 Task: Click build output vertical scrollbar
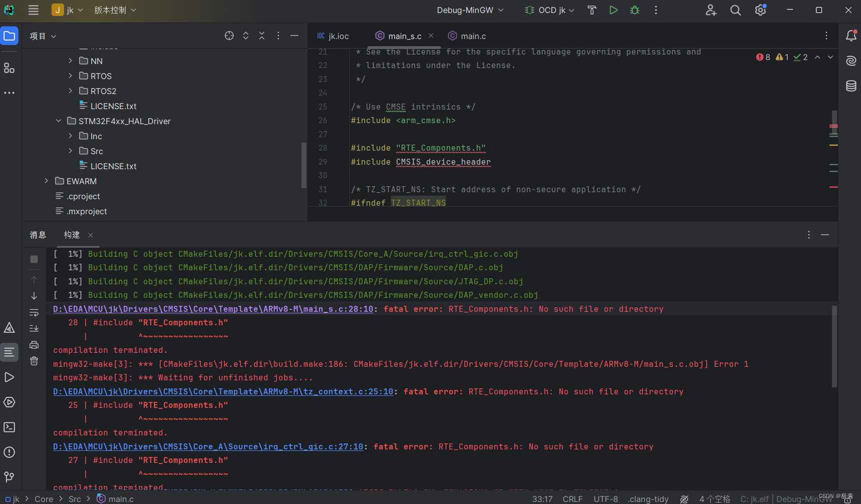coord(834,346)
